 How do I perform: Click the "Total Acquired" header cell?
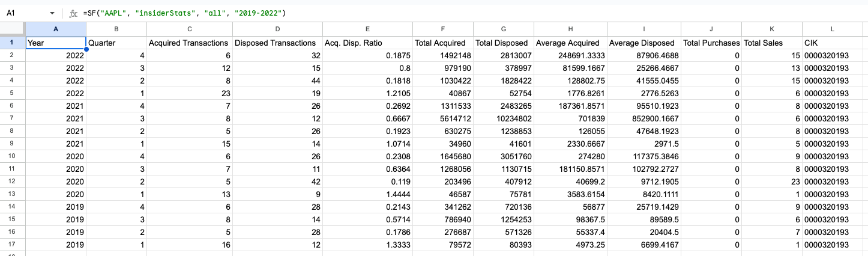point(443,43)
